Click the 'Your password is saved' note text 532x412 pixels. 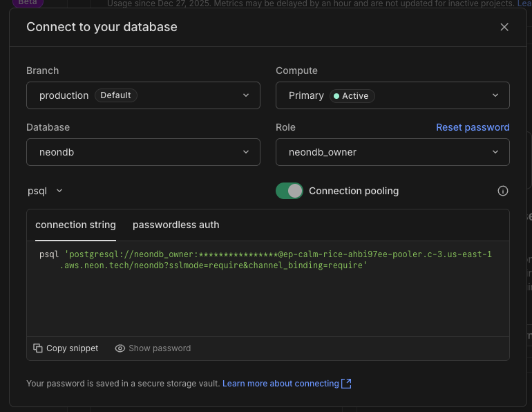pyautogui.click(x=123, y=384)
